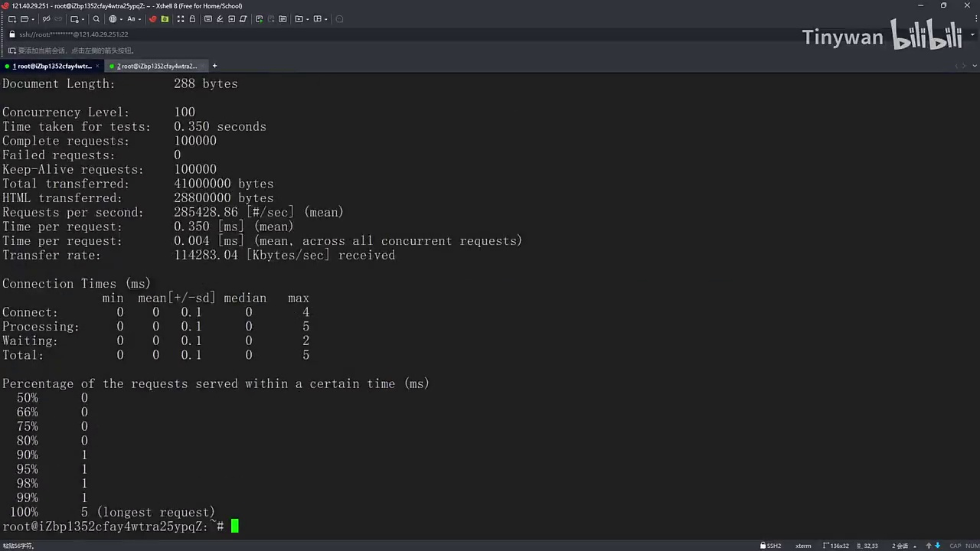
Task: Click the terminal prompt cursor line
Action: tap(121, 527)
